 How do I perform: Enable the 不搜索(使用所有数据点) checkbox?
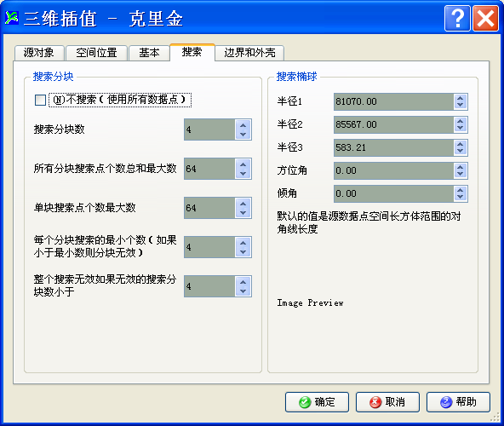40,100
